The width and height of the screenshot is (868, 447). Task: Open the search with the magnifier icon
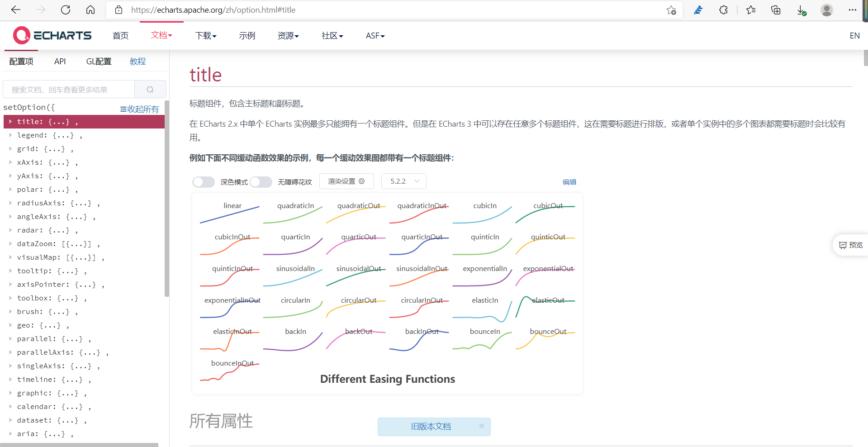[150, 89]
